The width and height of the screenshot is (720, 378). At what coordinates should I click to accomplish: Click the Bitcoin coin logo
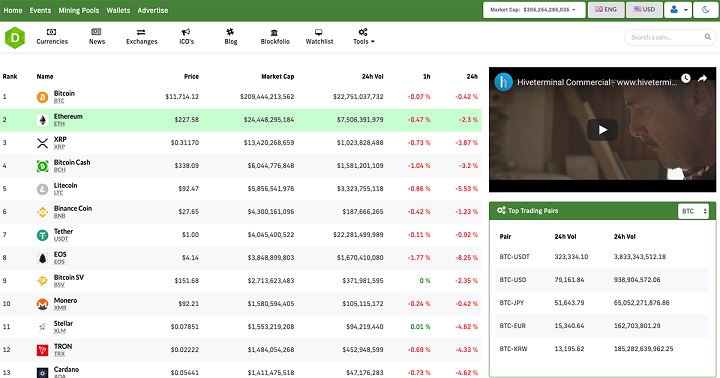(42, 97)
